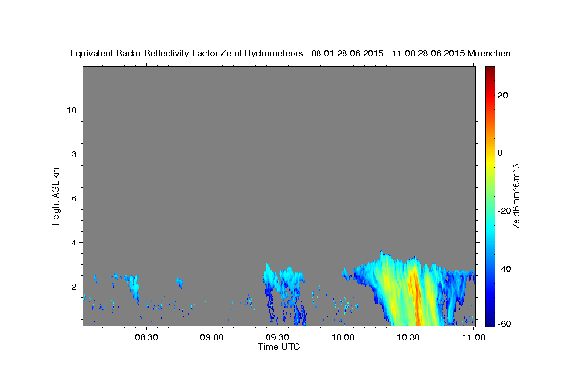Viewport: 588px width, 392px height.
Task: Click the height tick label 10
Action: [x=72, y=110]
